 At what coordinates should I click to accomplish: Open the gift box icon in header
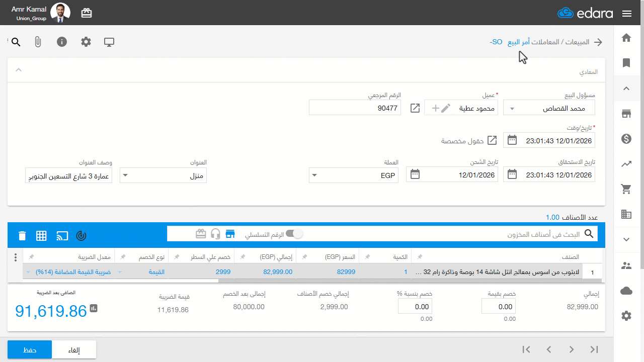coord(87,13)
